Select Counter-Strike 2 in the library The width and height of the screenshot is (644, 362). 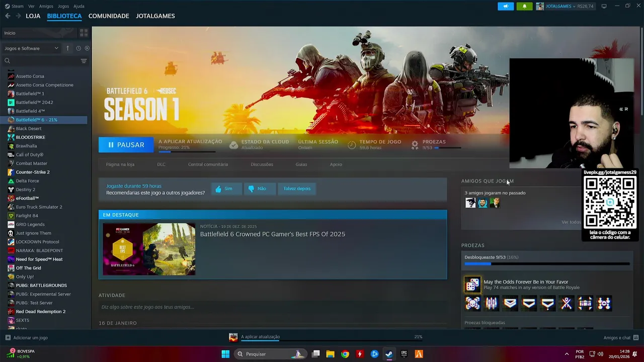click(x=32, y=172)
